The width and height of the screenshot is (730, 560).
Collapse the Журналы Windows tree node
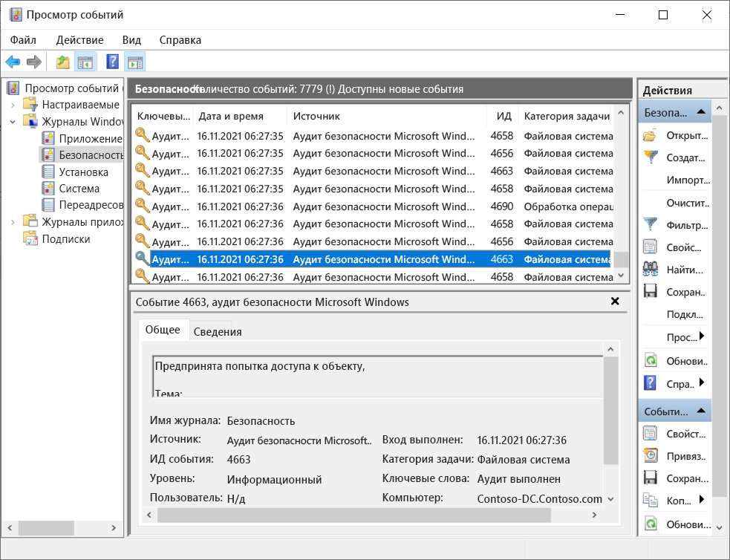click(x=13, y=122)
